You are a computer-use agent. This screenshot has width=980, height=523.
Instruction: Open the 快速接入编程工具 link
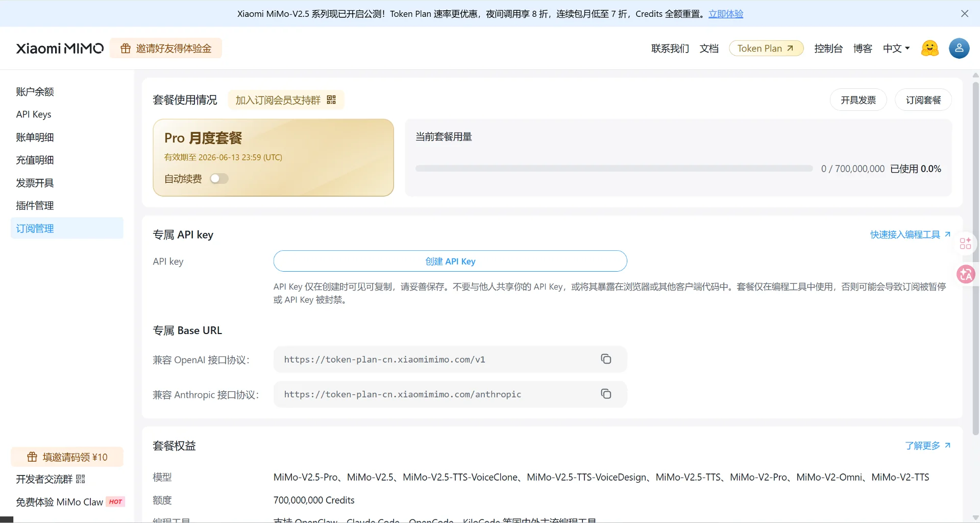[911, 234]
